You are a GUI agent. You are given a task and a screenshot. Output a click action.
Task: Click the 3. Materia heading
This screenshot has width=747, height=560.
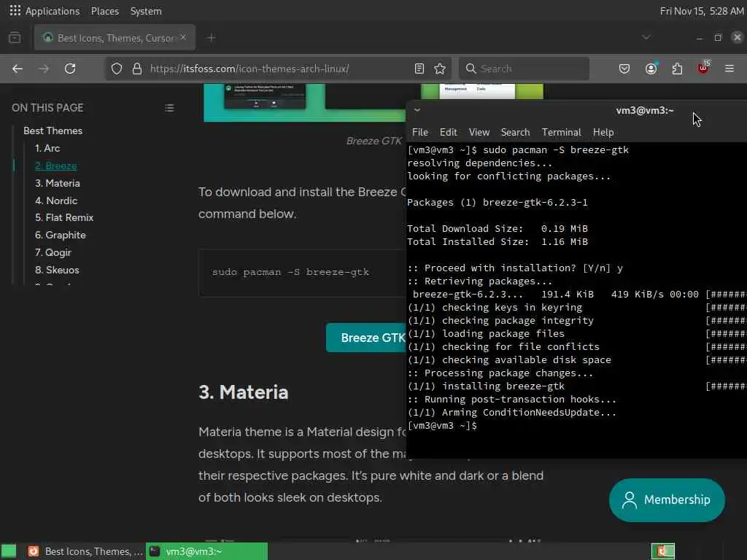(244, 392)
